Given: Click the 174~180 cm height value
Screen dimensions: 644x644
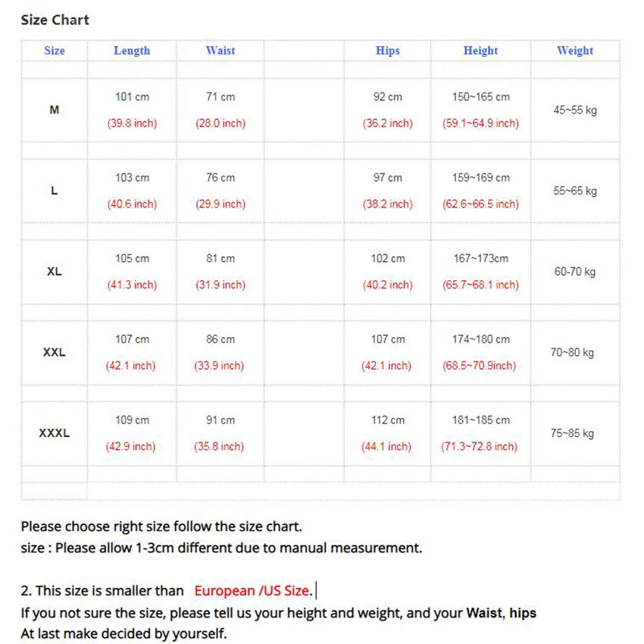Looking at the screenshot, I should (481, 339).
